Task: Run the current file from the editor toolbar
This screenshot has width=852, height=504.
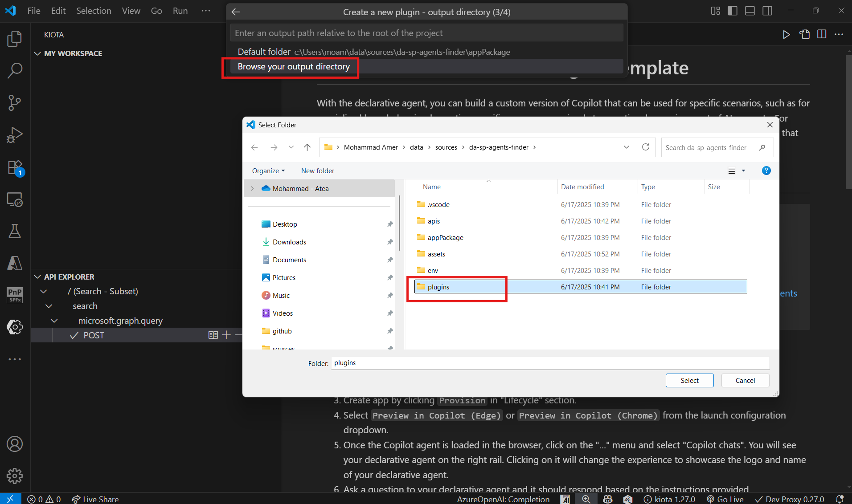Action: [786, 34]
